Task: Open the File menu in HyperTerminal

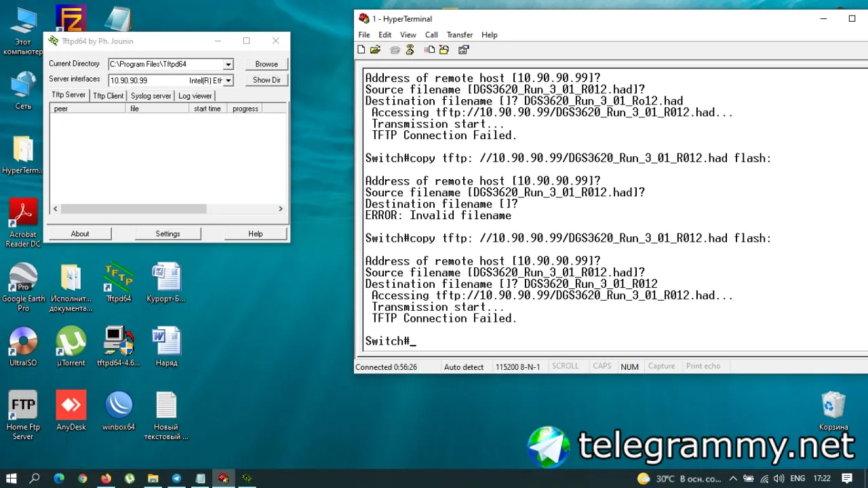Action: 364,35
